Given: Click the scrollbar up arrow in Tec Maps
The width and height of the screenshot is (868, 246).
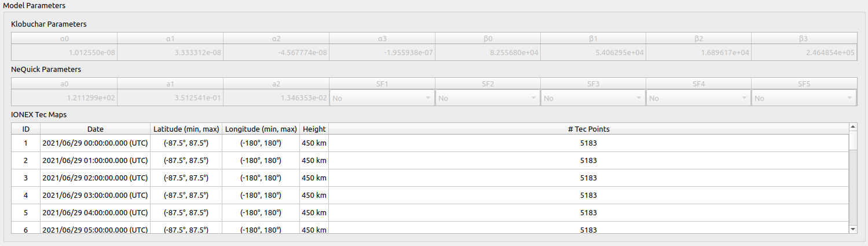Looking at the screenshot, I should (852, 126).
